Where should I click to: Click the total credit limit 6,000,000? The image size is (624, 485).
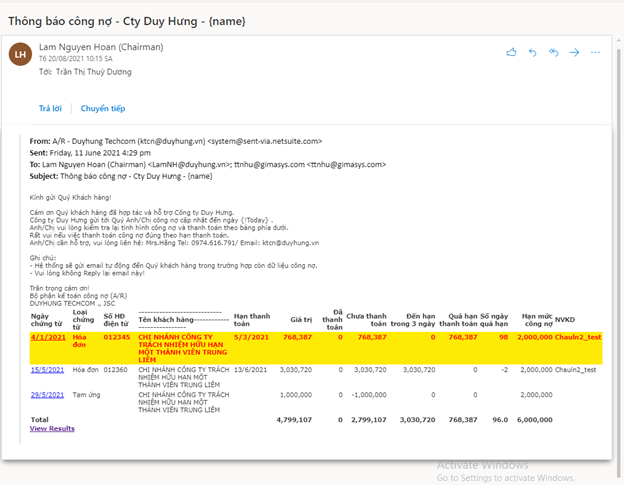tap(534, 420)
